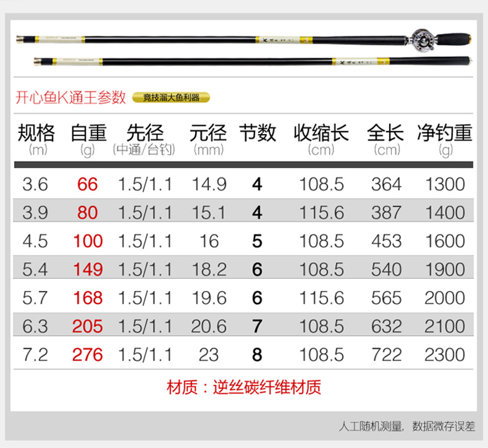The image size is (488, 448).
Task: Click the 722 full length value
Action: [387, 355]
